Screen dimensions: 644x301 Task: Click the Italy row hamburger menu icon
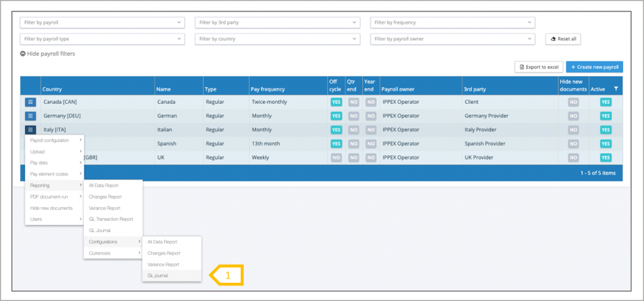click(31, 129)
